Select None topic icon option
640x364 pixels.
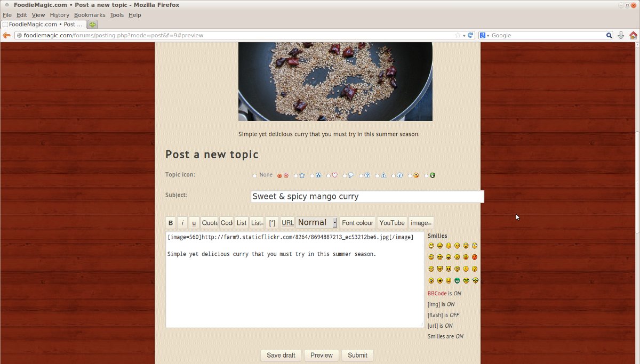pos(255,175)
